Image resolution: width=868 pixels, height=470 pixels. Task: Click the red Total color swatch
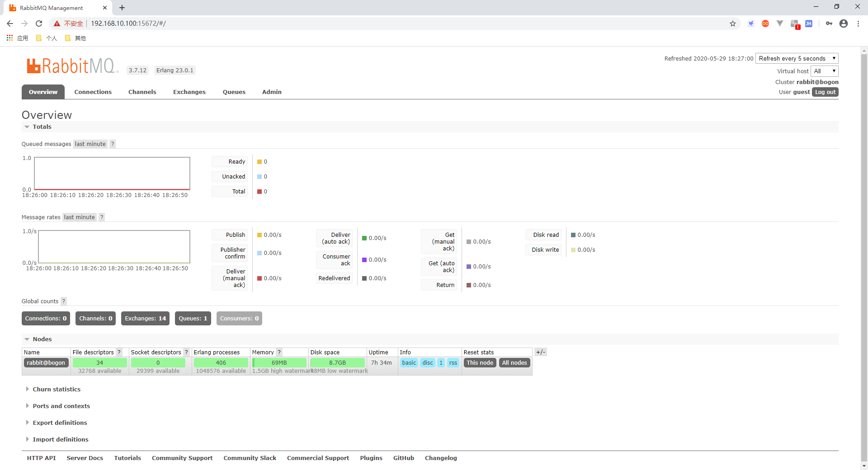[x=259, y=192]
